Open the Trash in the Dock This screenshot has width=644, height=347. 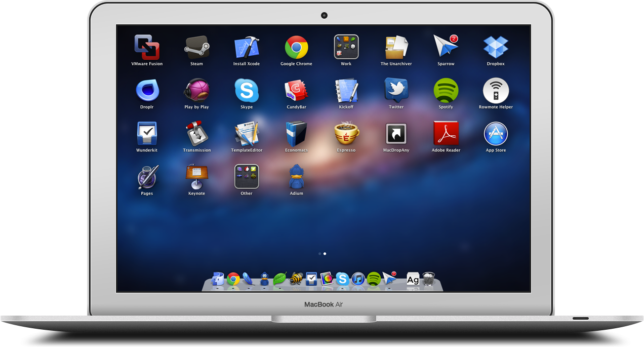click(429, 279)
